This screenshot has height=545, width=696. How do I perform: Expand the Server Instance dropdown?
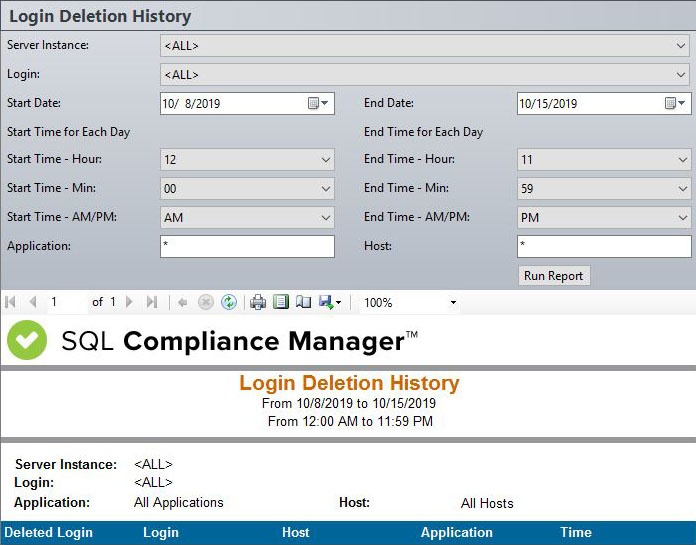point(681,46)
